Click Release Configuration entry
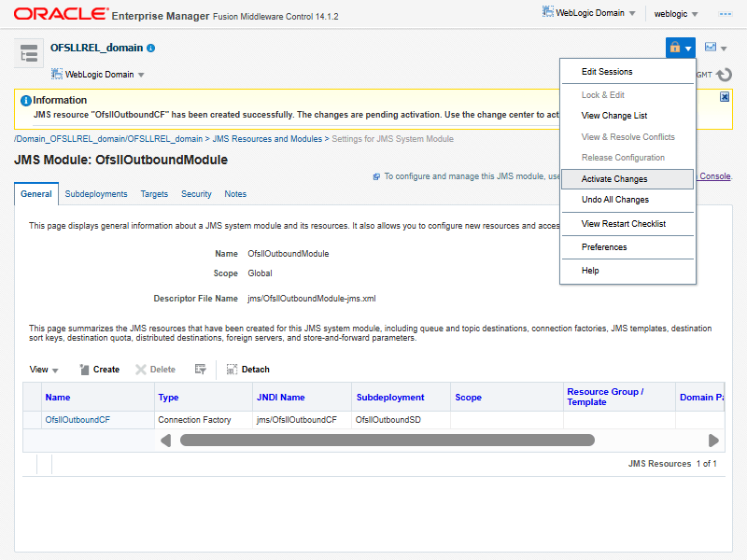This screenshot has height=560, width=747. (x=622, y=157)
